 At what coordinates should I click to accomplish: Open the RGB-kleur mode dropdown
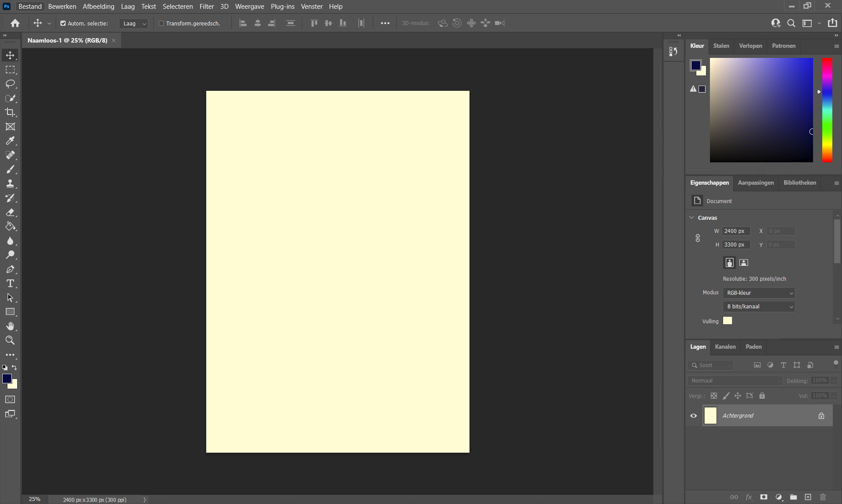pyautogui.click(x=759, y=293)
